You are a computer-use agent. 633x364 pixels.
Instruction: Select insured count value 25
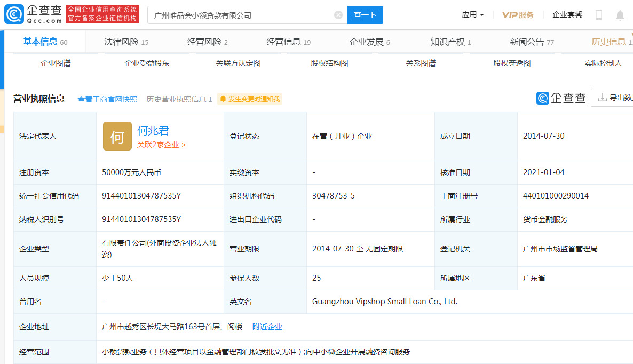(316, 278)
